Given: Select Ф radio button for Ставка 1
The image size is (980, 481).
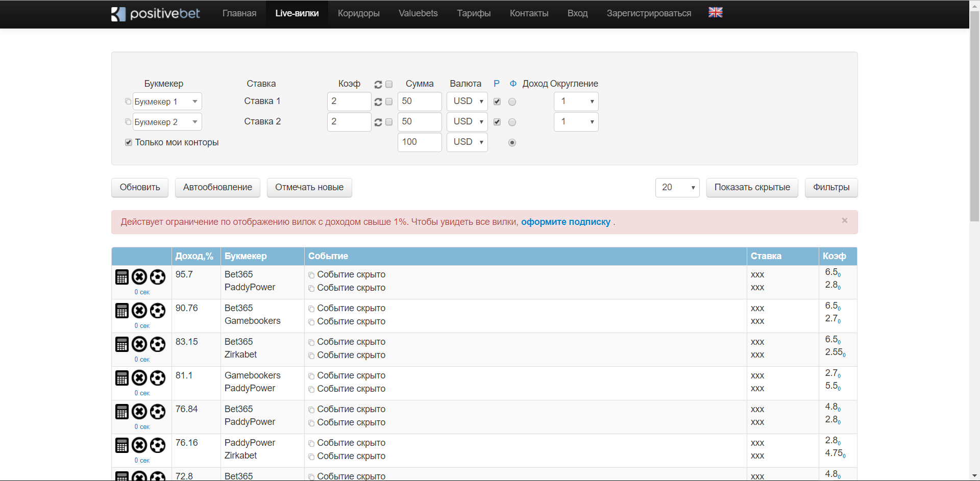Looking at the screenshot, I should (512, 102).
